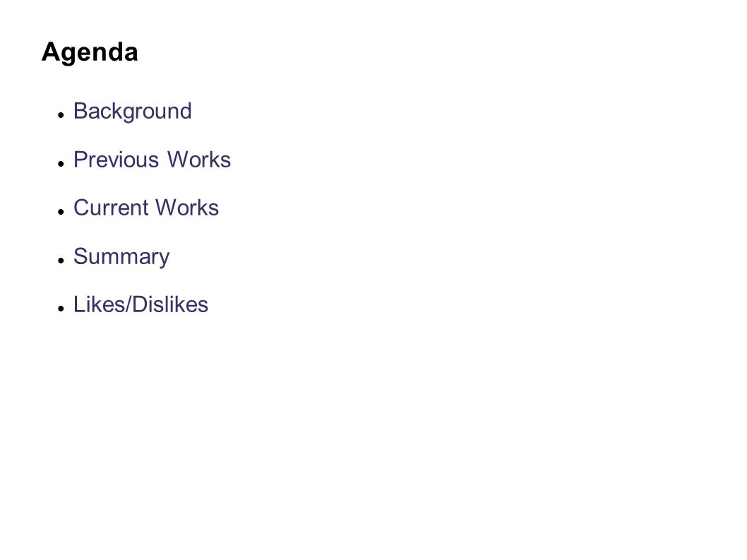Select the Previous Works agenda item
Screen dimensions: 747x560
click(152, 160)
